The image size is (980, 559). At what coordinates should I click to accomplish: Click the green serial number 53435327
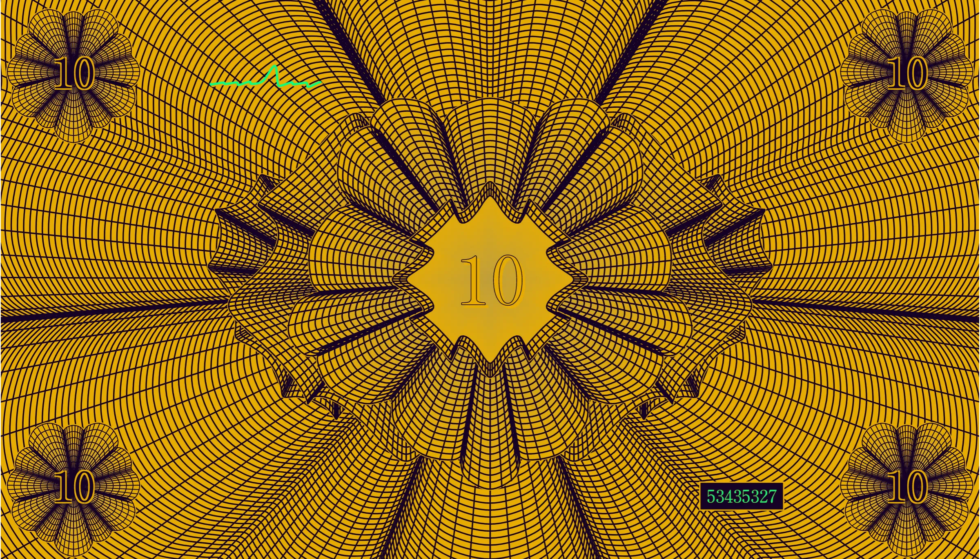[741, 497]
